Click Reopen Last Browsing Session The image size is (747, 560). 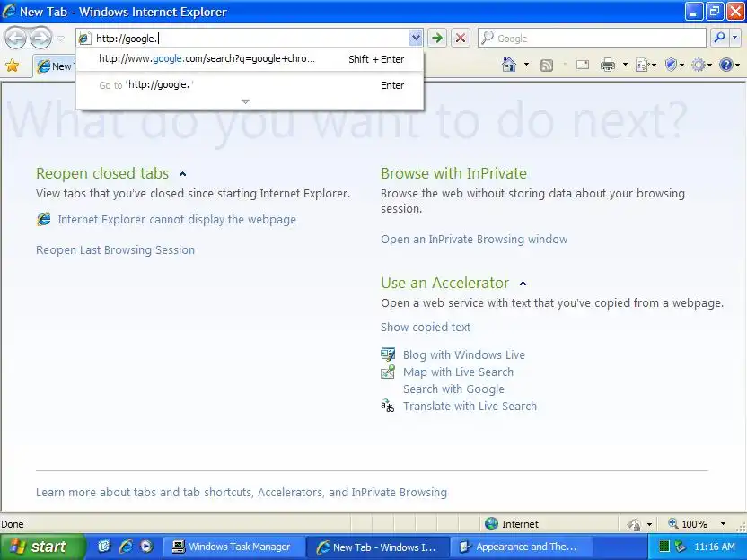click(115, 250)
